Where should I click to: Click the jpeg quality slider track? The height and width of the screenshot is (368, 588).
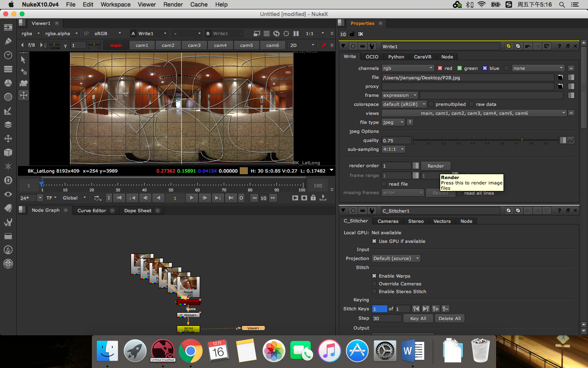485,140
